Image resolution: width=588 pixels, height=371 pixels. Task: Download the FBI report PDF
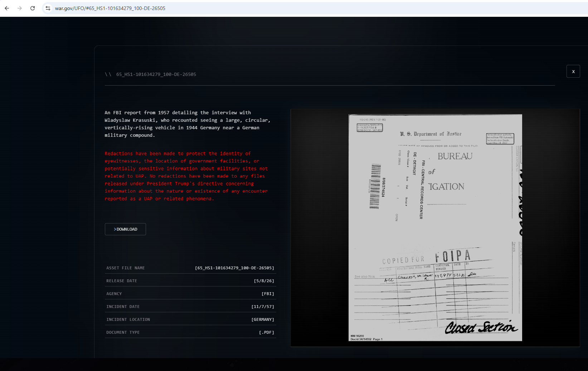pos(125,229)
